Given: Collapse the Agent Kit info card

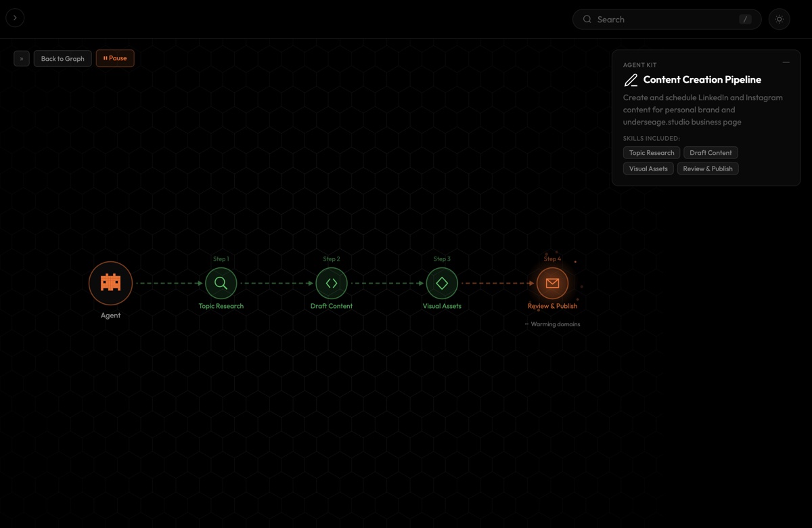Looking at the screenshot, I should 786,62.
